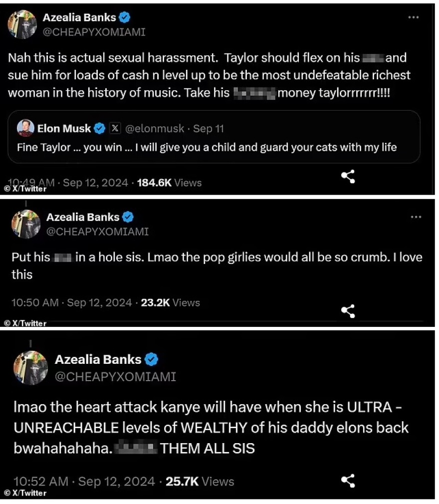Click the share icon on the 10:50 AM tweet
This screenshot has height=504, width=439.
point(348,310)
